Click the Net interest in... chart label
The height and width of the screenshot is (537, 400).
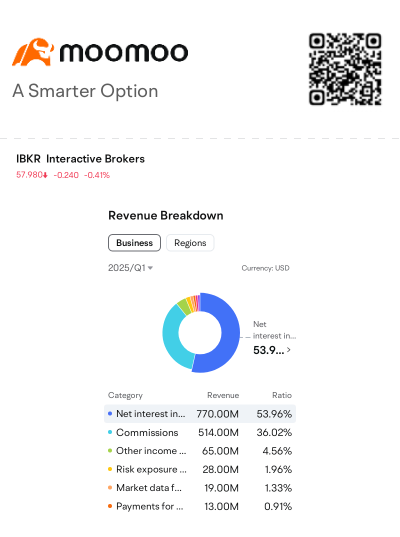click(274, 330)
